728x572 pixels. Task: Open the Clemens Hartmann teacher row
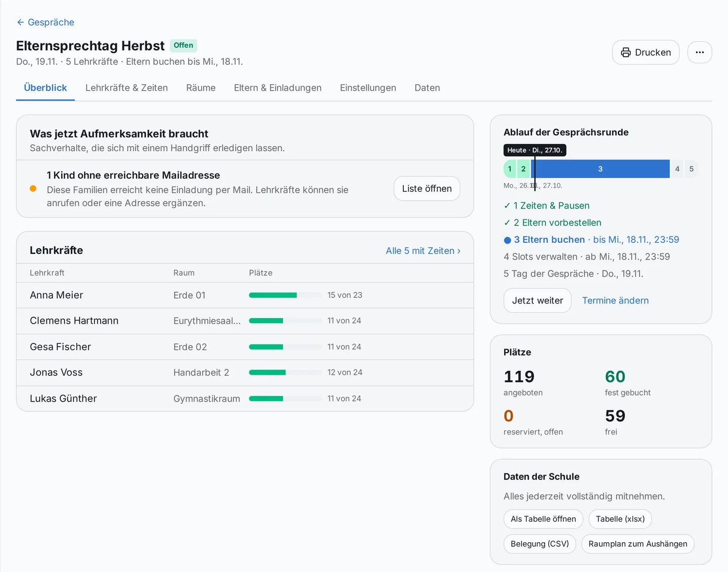pos(245,321)
